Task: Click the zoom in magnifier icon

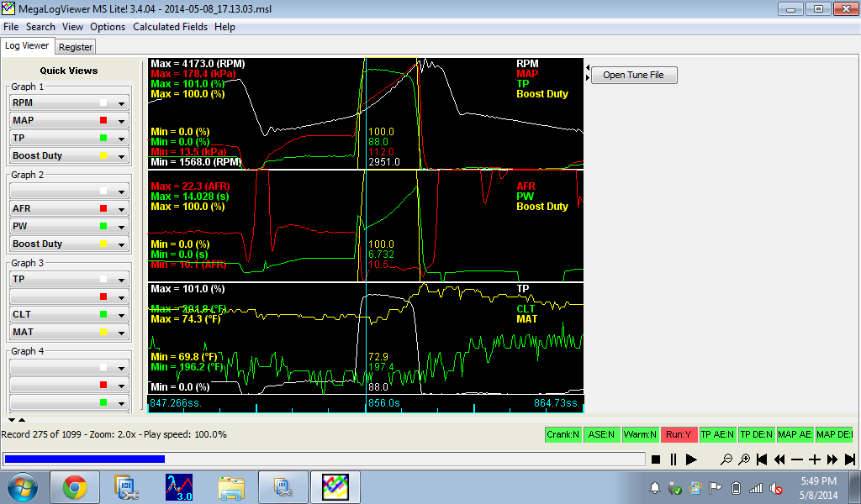Action: 744,459
